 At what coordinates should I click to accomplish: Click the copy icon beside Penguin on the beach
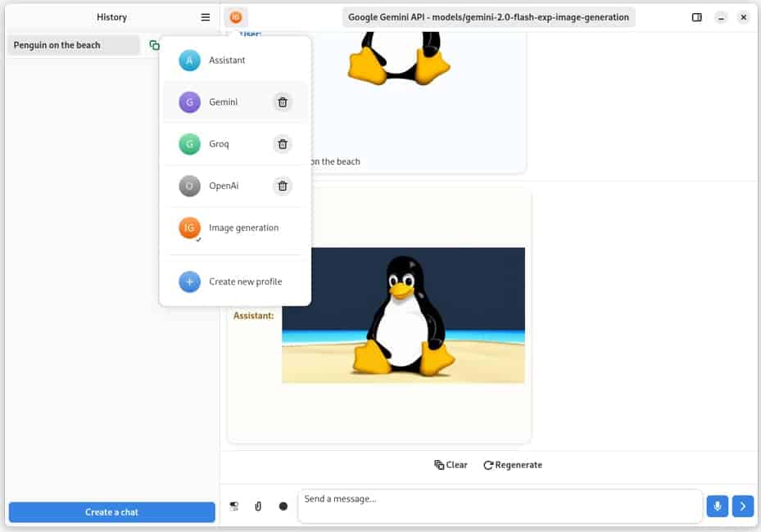(154, 45)
